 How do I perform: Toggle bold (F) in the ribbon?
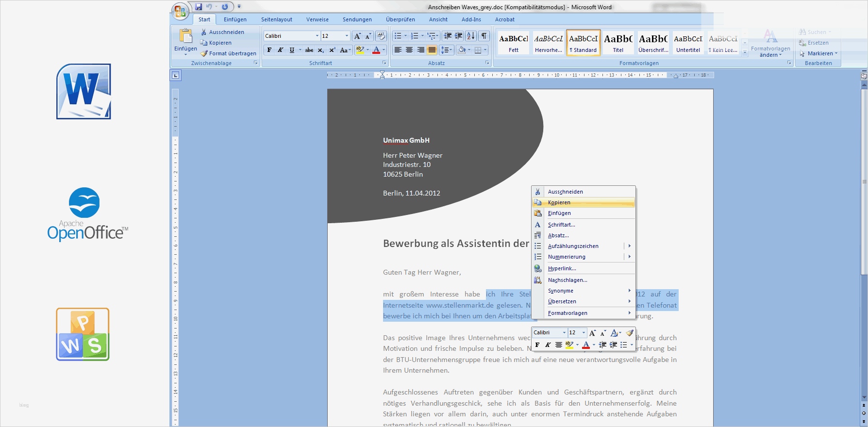[x=269, y=50]
